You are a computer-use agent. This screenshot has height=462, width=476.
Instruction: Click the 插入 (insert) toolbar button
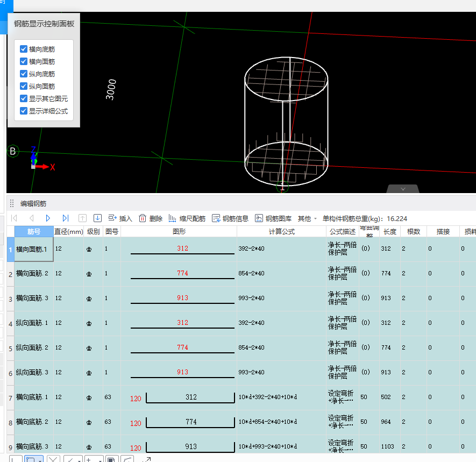(120, 218)
